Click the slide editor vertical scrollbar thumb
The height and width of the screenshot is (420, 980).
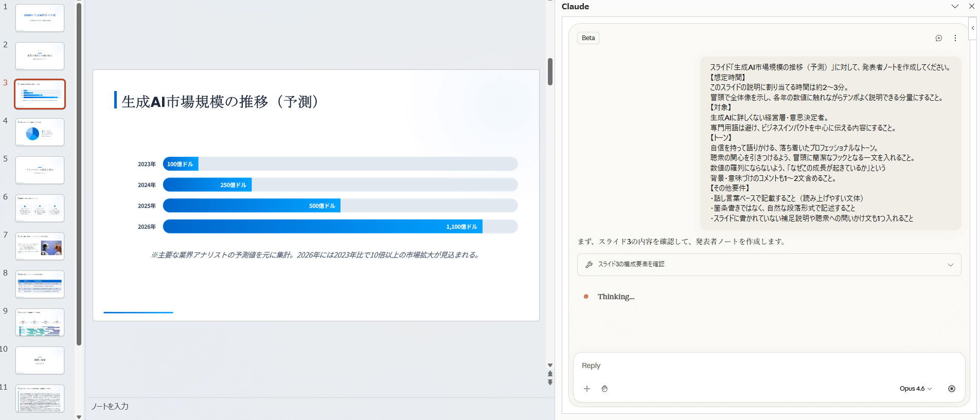[550, 72]
